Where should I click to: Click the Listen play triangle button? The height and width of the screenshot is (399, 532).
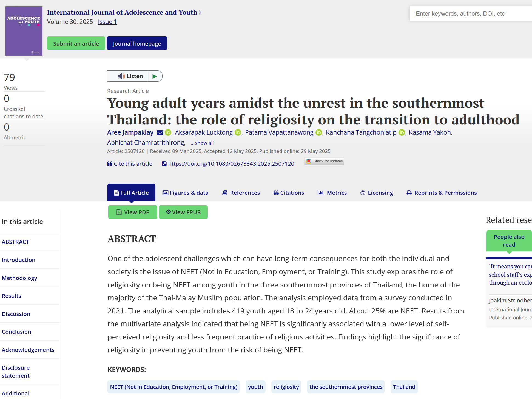point(155,76)
